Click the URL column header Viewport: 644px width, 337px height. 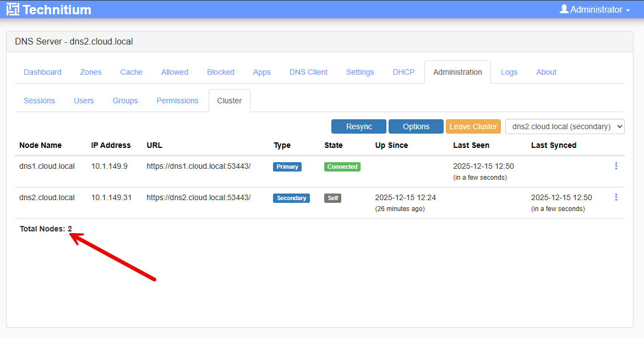[x=155, y=145]
